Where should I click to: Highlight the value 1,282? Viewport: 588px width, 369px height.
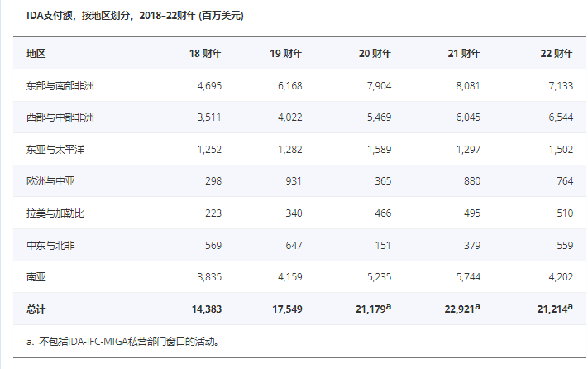(x=290, y=150)
